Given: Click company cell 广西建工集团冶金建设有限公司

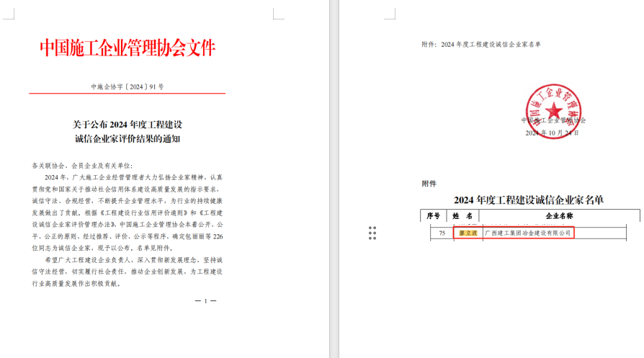Looking at the screenshot, I should 527,233.
